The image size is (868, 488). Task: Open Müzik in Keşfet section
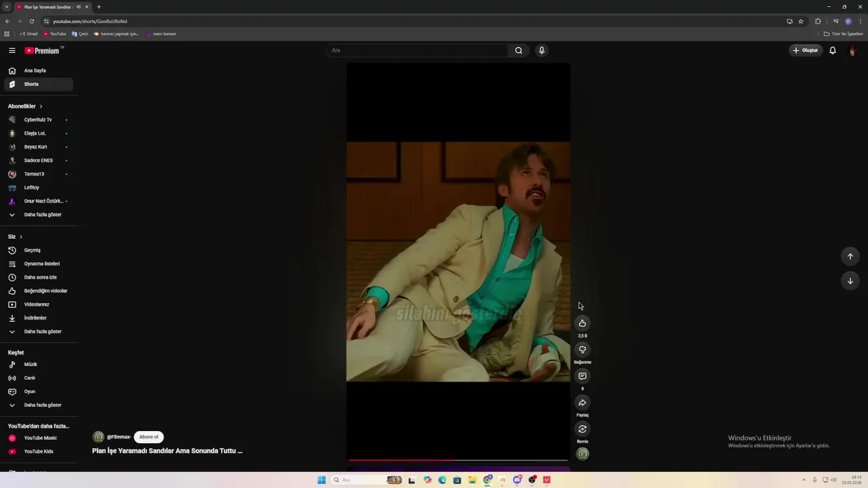point(39,365)
